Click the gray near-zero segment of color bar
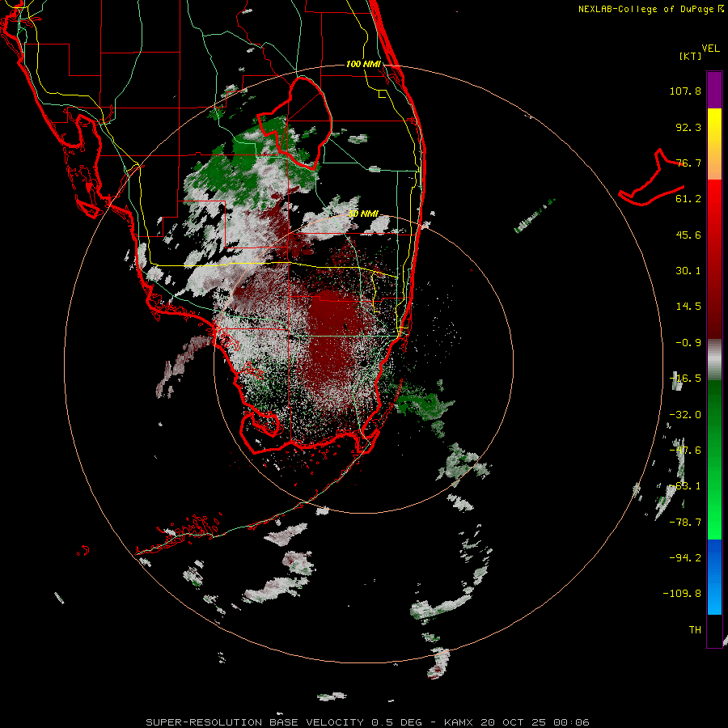Image resolution: width=728 pixels, height=728 pixels. [714, 360]
